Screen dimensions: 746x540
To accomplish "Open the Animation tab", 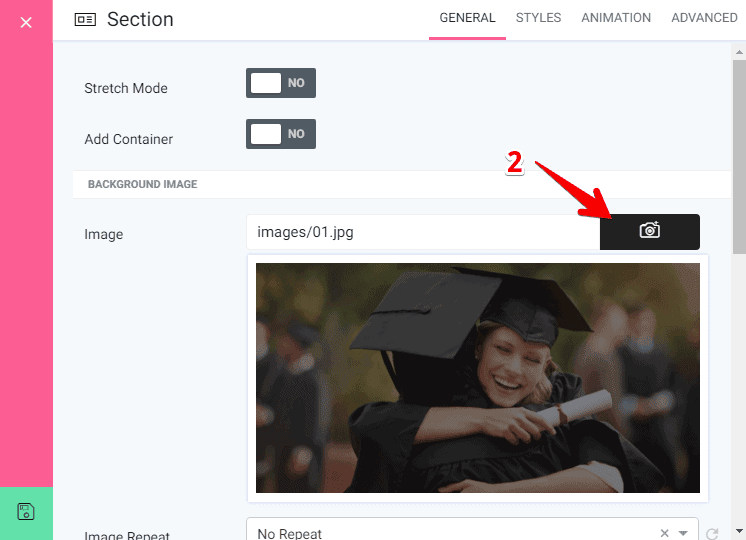I will [x=616, y=18].
